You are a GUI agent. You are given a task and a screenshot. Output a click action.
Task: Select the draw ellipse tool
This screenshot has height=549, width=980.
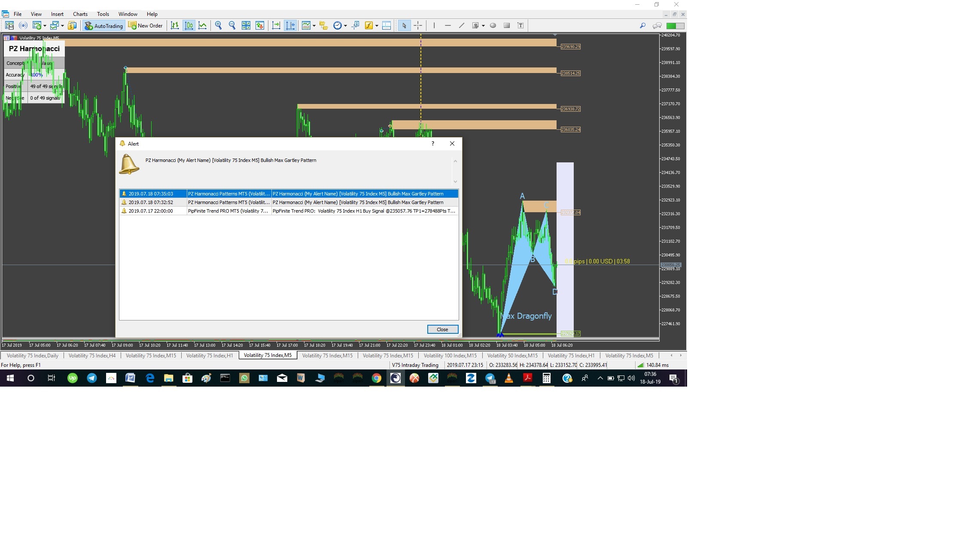point(493,26)
